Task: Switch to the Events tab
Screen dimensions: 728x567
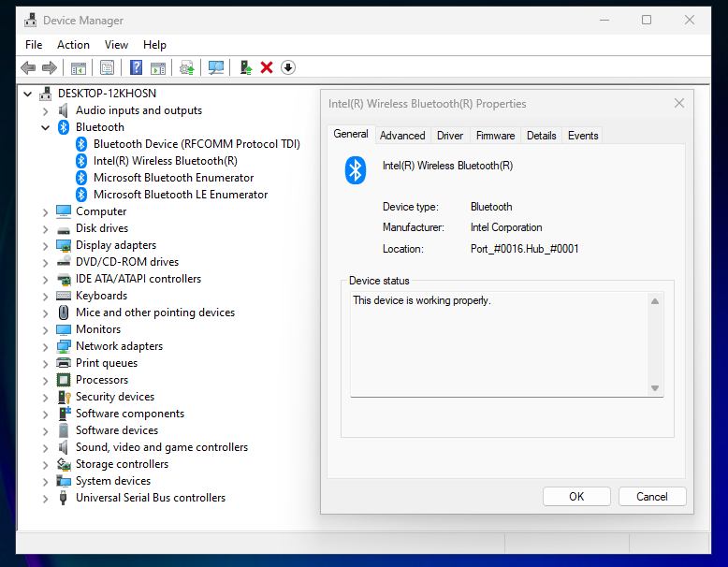Action: click(583, 135)
